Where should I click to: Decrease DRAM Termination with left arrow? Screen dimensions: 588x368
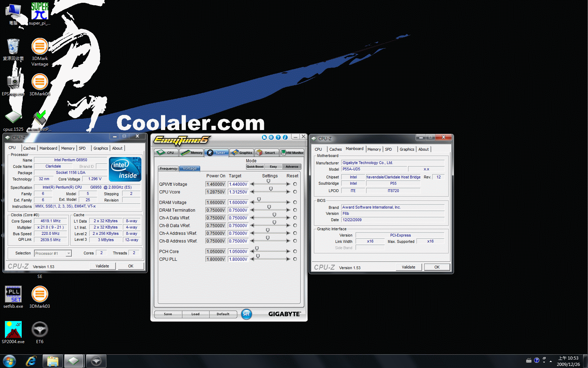(x=252, y=210)
